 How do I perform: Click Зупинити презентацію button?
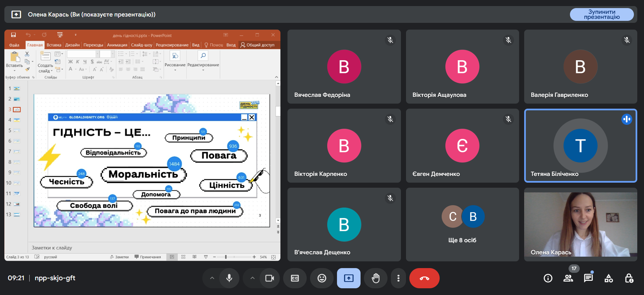[x=602, y=14]
